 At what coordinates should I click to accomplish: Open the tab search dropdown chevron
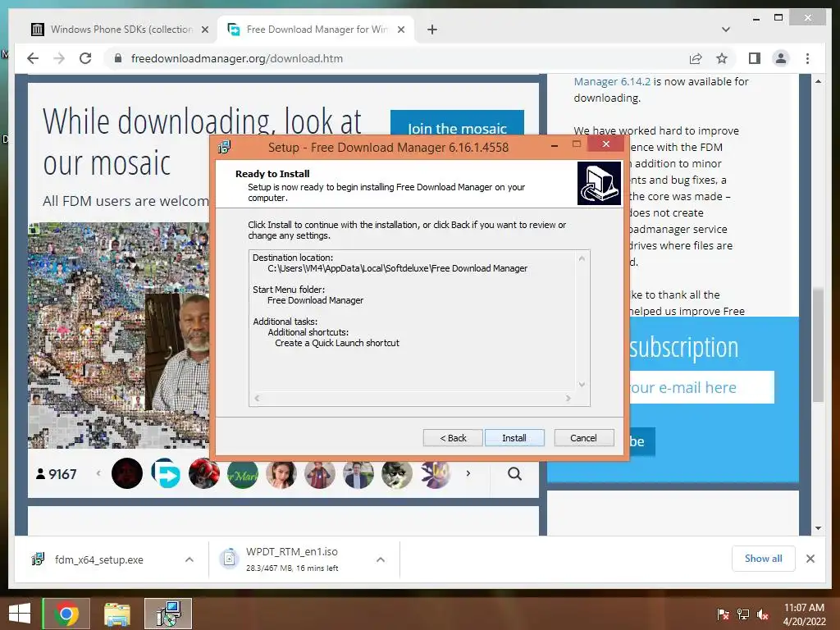point(726,30)
